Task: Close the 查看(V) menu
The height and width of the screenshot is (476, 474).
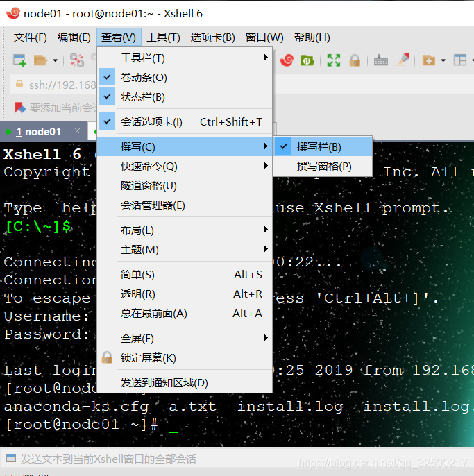Action: point(119,37)
